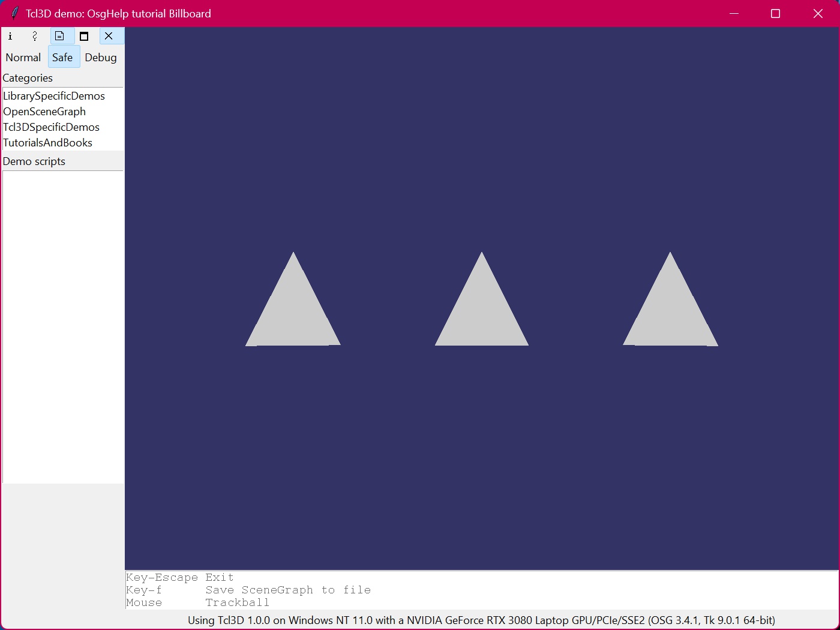Select Safe mode
The image size is (840, 630).
(x=62, y=58)
